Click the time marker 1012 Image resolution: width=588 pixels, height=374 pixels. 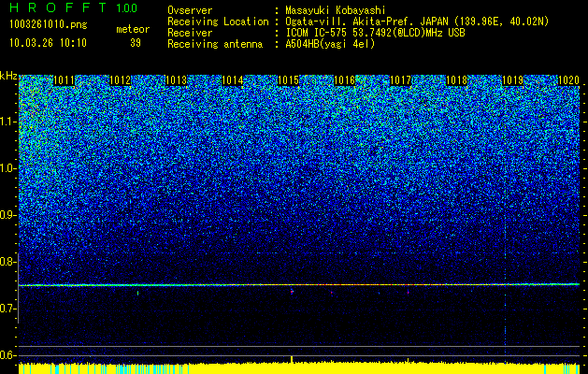point(121,80)
